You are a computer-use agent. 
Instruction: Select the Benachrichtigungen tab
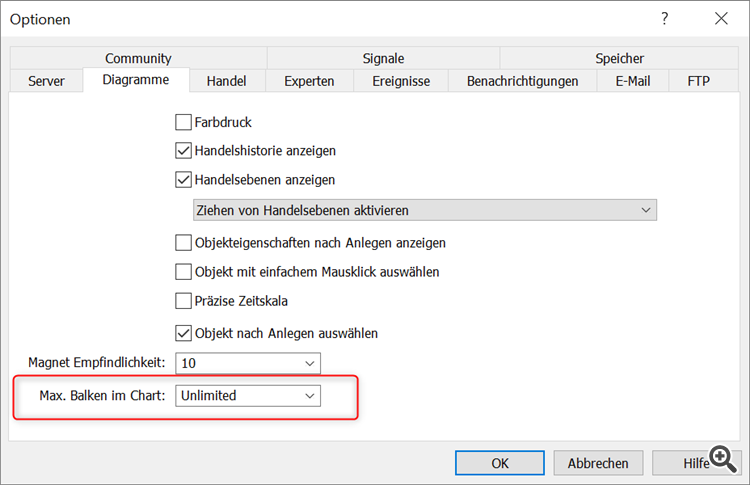tap(522, 81)
